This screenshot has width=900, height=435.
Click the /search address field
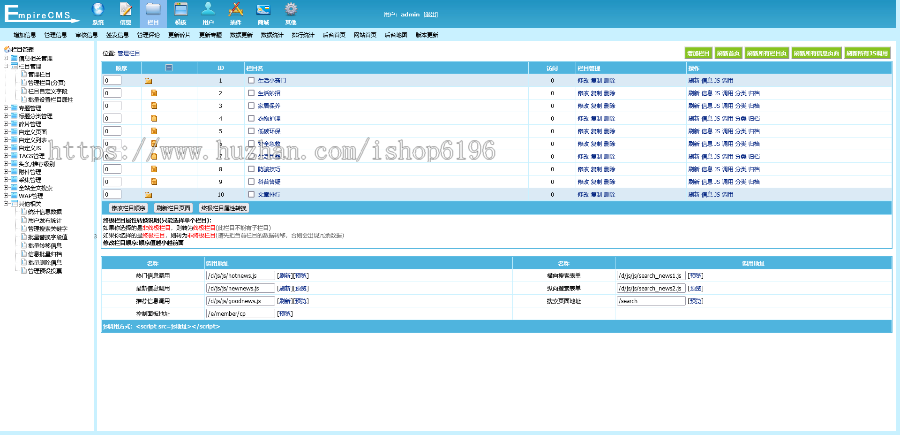tap(650, 301)
